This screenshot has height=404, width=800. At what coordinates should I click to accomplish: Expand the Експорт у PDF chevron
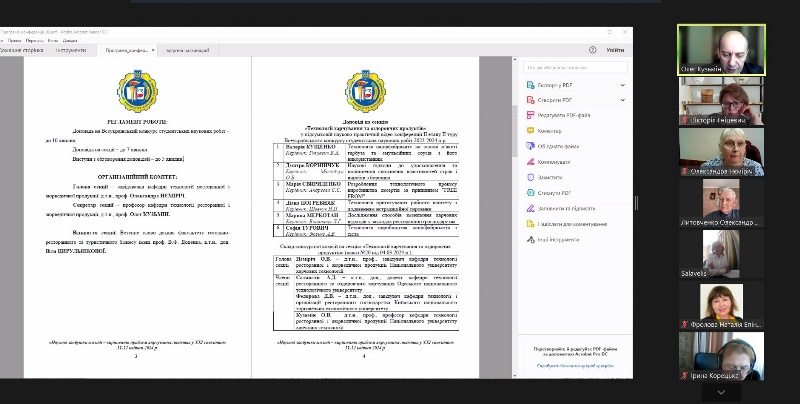coord(622,85)
